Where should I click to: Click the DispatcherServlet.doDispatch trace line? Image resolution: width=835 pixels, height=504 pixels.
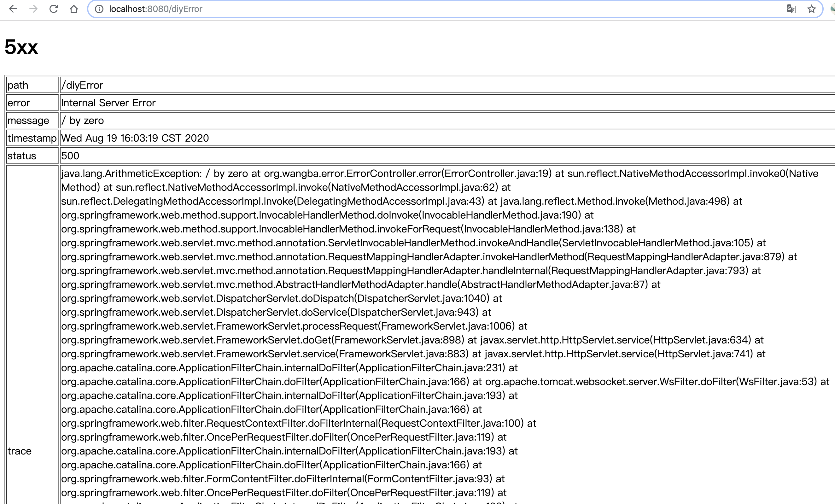click(x=275, y=298)
